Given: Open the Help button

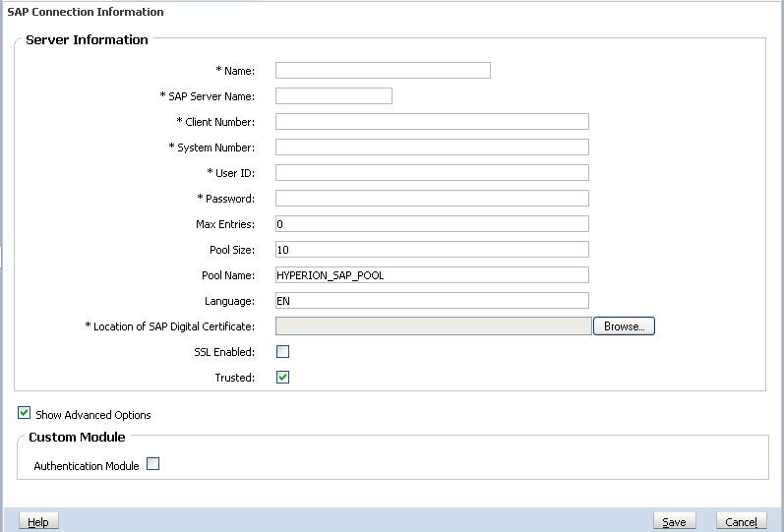Looking at the screenshot, I should pos(38,522).
